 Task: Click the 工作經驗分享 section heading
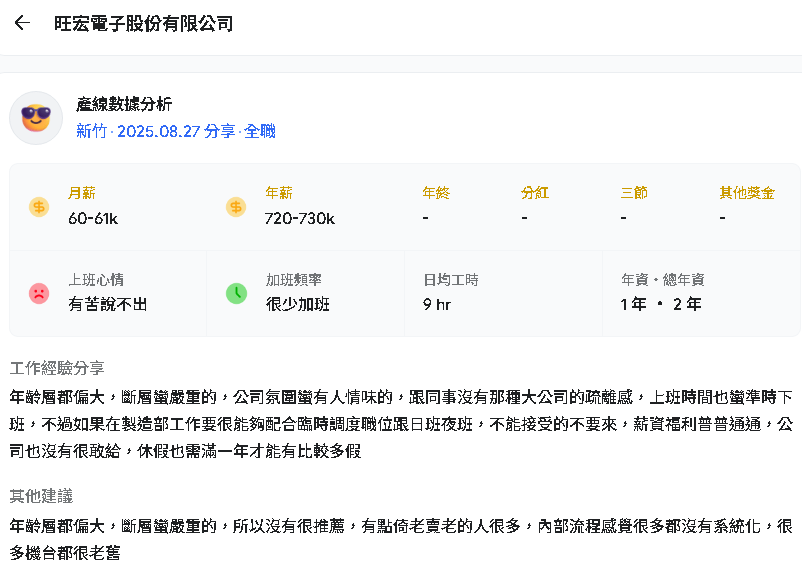(x=57, y=368)
